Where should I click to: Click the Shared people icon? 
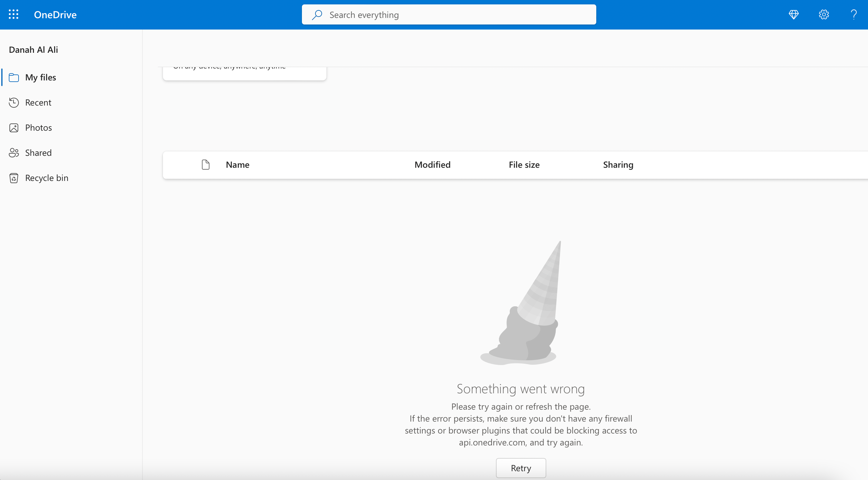[x=14, y=153]
